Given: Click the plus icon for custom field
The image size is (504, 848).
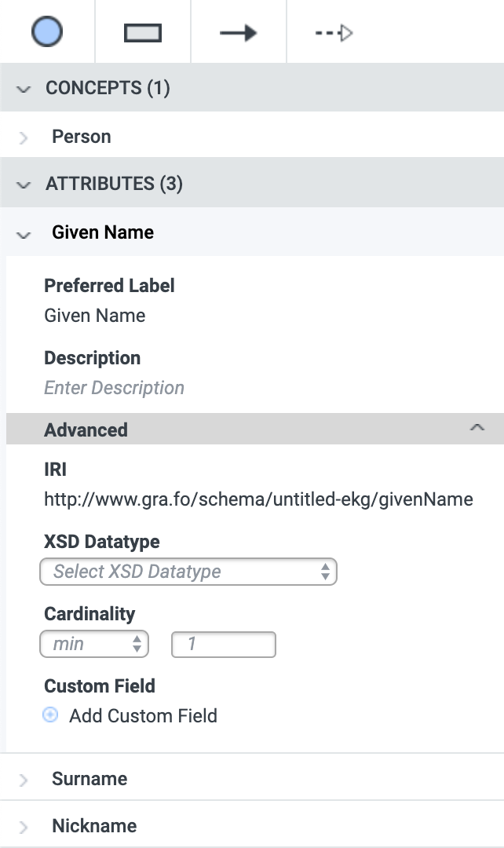Looking at the screenshot, I should click(x=50, y=715).
